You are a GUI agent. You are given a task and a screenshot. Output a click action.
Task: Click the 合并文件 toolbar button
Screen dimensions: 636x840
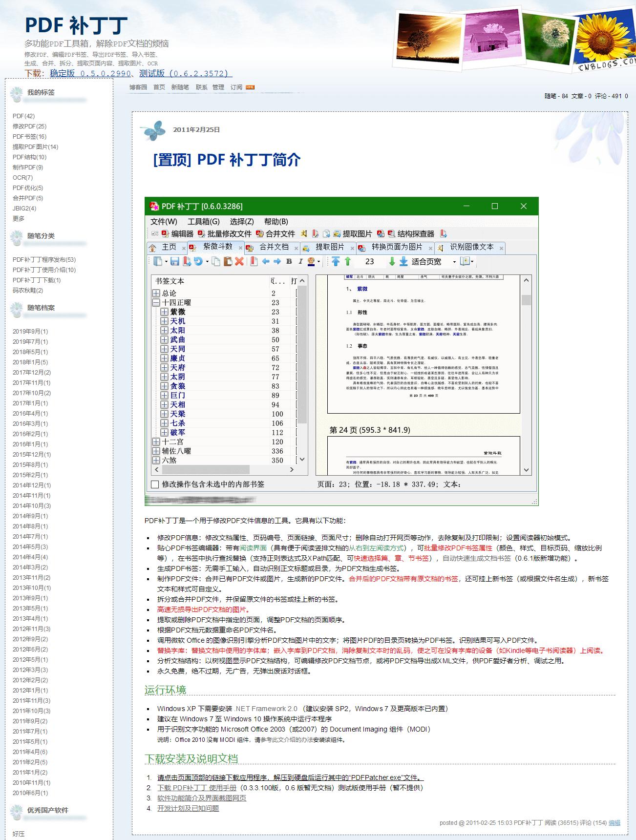coord(276,234)
